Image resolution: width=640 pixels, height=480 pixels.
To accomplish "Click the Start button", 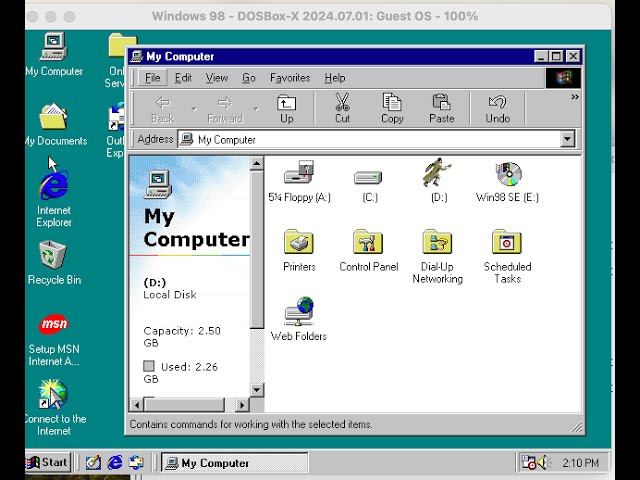I will coord(48,462).
